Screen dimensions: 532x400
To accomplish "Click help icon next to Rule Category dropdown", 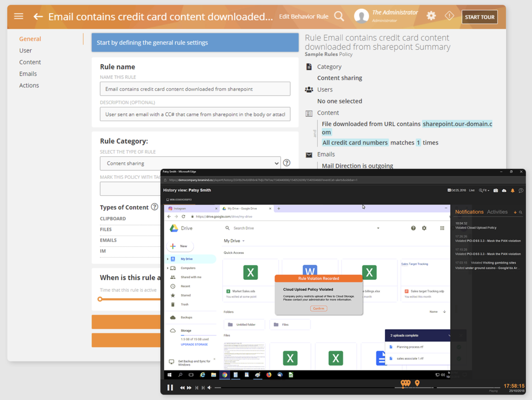I will pyautogui.click(x=287, y=163).
